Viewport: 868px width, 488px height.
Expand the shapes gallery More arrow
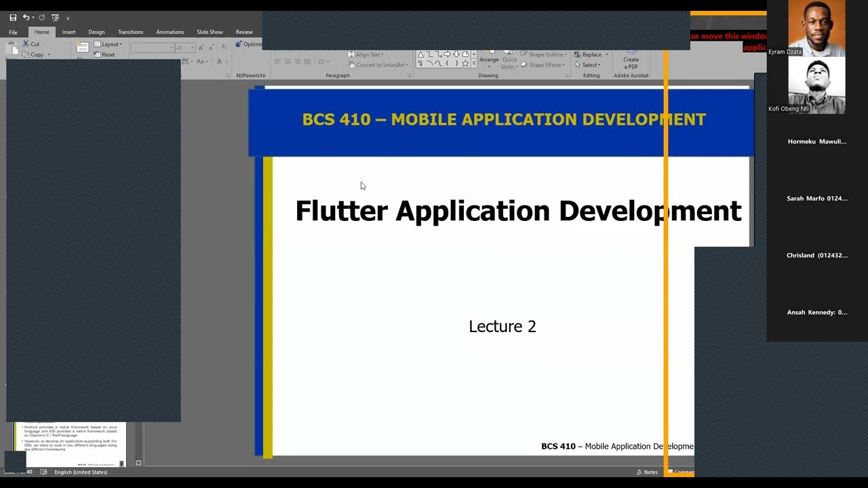pyautogui.click(x=474, y=63)
